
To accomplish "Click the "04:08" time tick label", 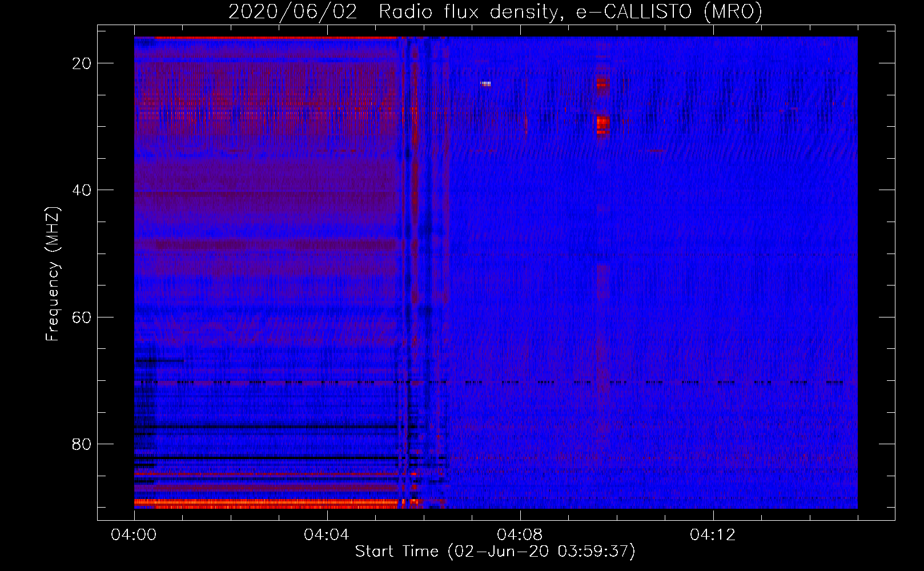I will coord(520,535).
